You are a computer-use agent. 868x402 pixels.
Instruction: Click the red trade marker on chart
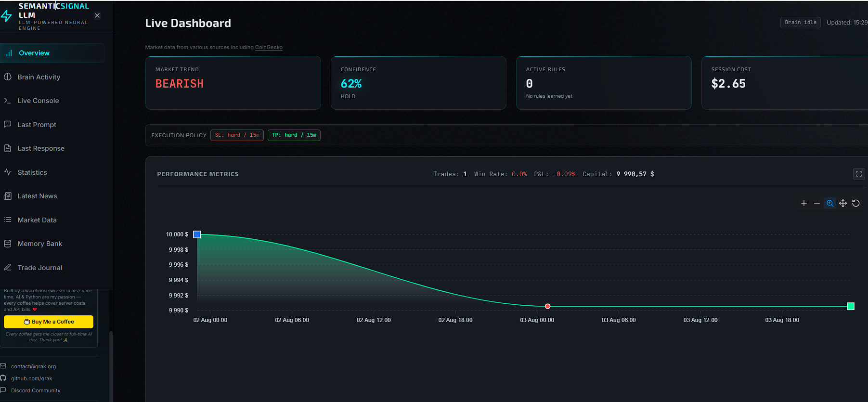[x=547, y=306]
